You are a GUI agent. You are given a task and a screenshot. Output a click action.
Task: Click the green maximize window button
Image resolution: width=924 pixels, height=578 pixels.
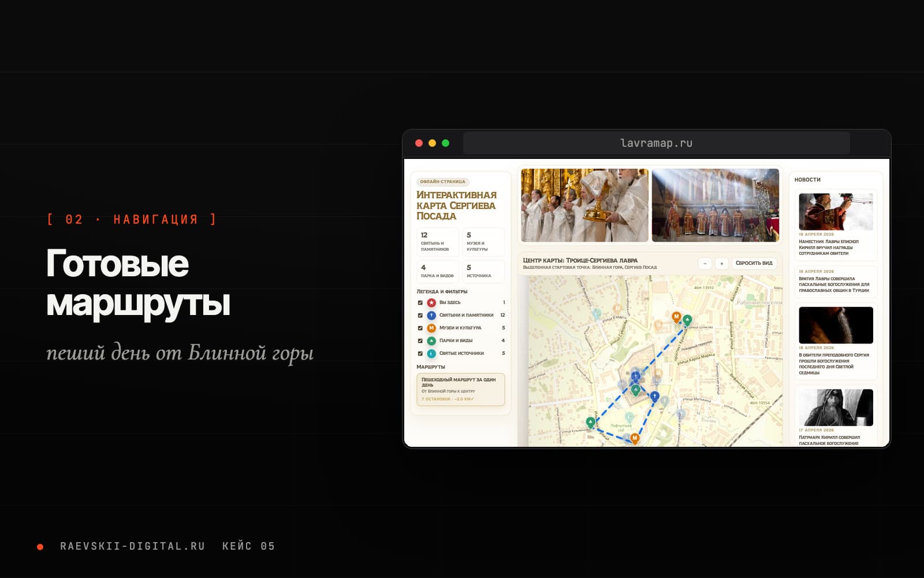[445, 143]
